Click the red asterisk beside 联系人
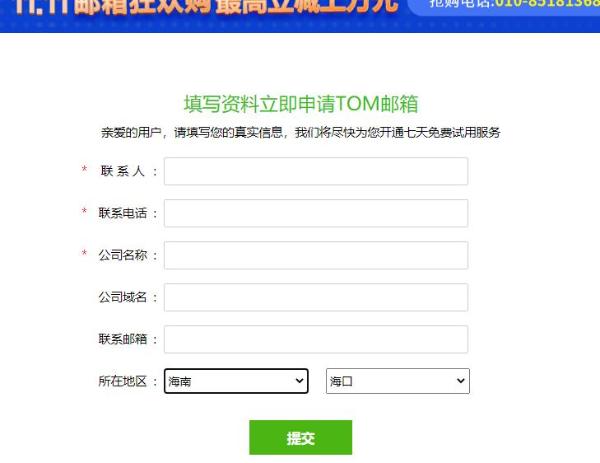The image size is (600, 463). point(85,169)
